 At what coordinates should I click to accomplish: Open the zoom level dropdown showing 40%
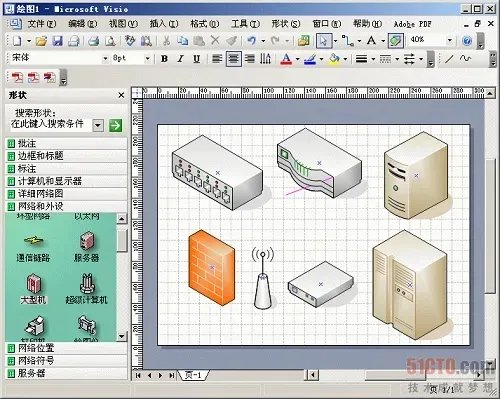point(450,41)
